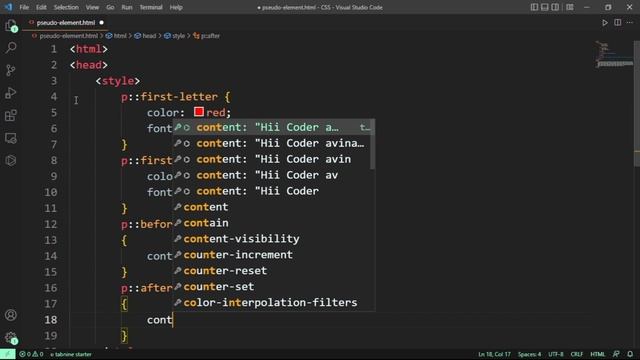Open the Extensions view

[x=11, y=116]
